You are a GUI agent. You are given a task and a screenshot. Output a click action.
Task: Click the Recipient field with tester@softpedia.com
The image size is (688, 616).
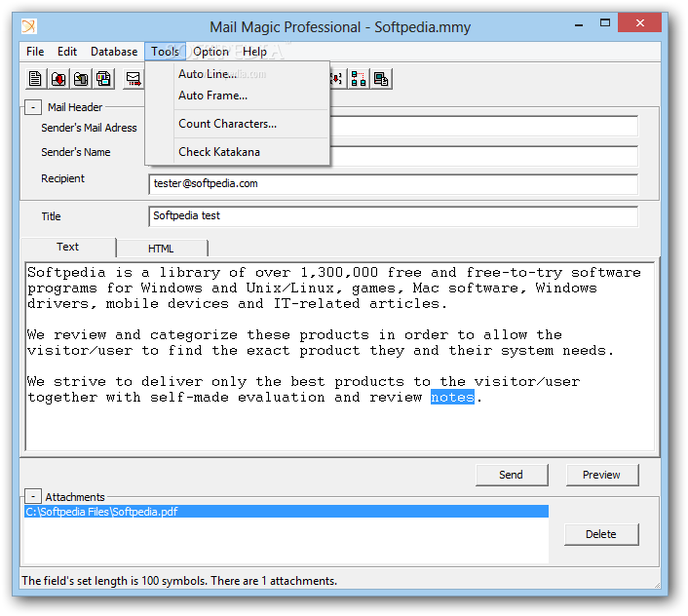pos(393,184)
